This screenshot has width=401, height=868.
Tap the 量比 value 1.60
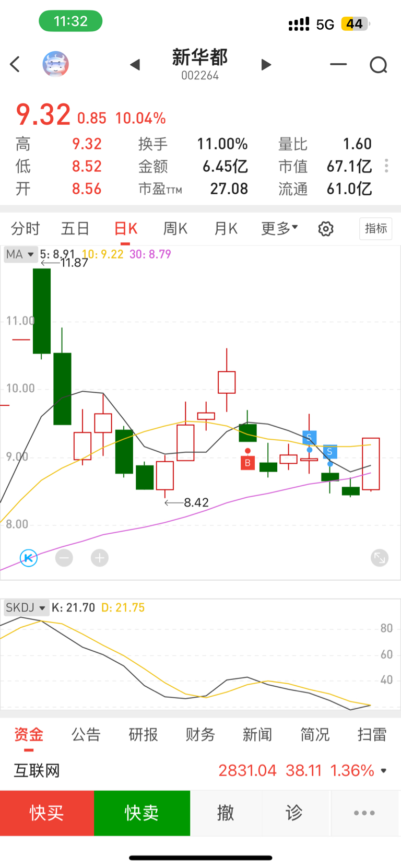click(x=357, y=144)
